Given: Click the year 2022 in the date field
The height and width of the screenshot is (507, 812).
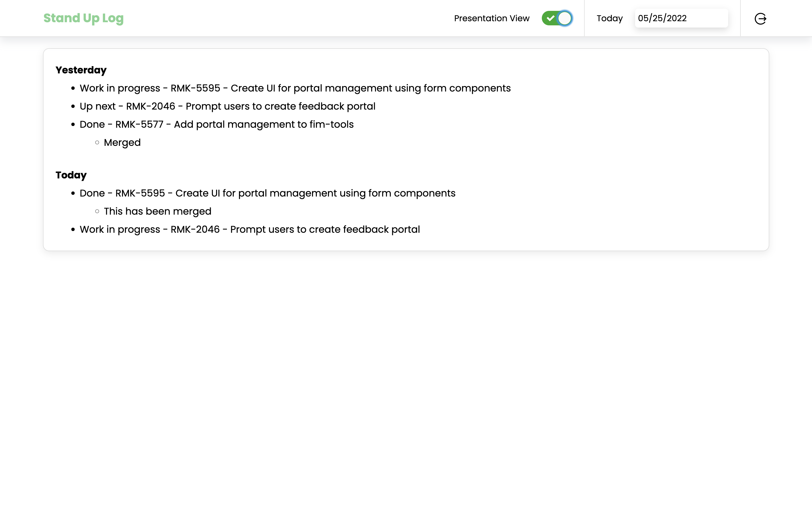Looking at the screenshot, I should coord(677,18).
